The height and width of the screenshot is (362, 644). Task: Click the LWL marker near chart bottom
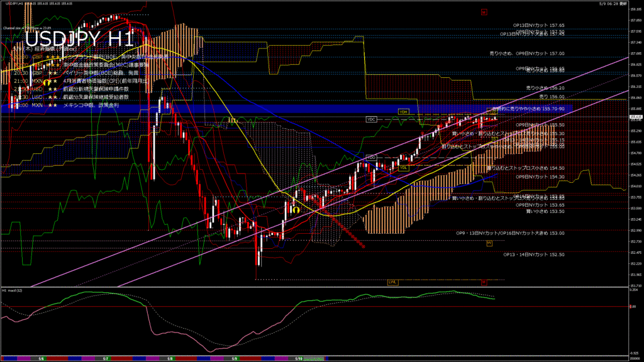tap(392, 282)
